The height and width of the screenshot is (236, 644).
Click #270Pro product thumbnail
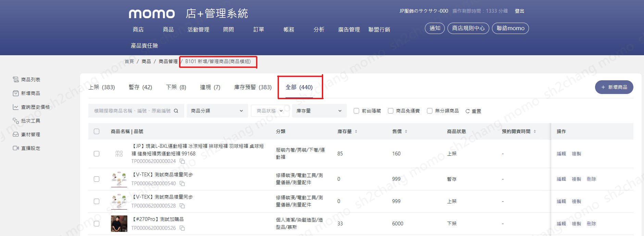(119, 224)
